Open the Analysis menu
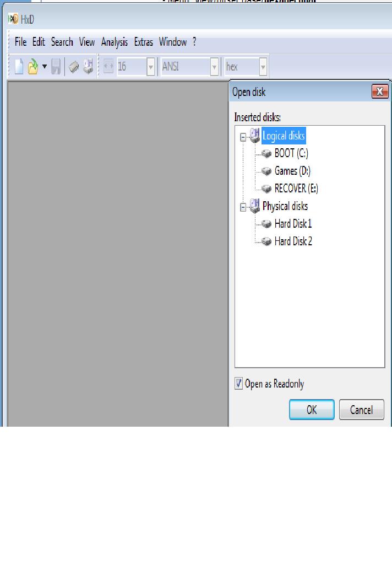The image size is (392, 570). 115,42
